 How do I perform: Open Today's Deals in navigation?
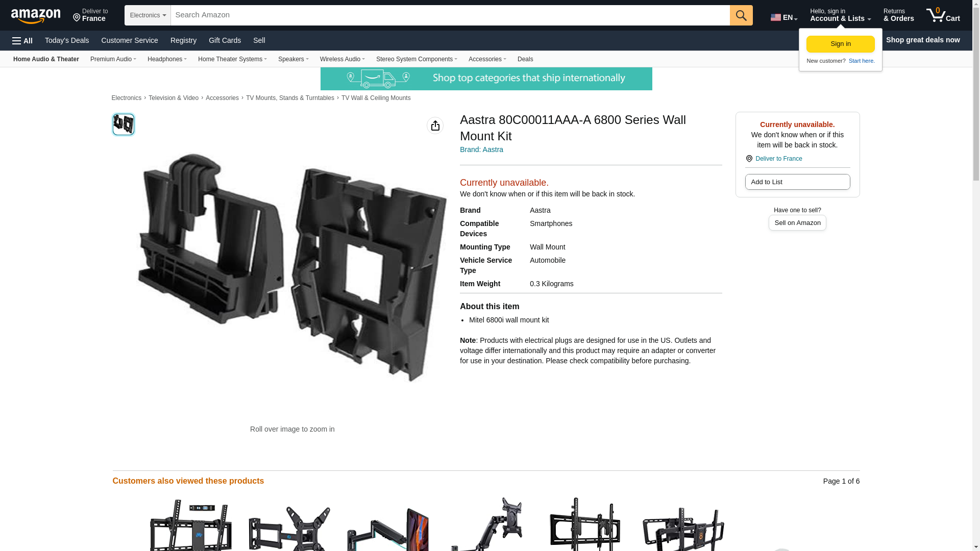pos(67,40)
